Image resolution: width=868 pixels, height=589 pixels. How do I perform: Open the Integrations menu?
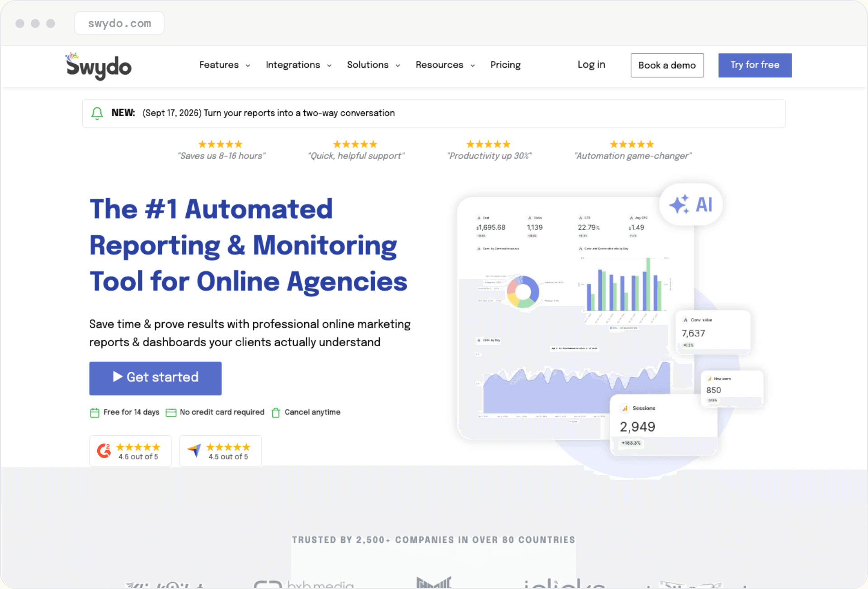tap(293, 65)
